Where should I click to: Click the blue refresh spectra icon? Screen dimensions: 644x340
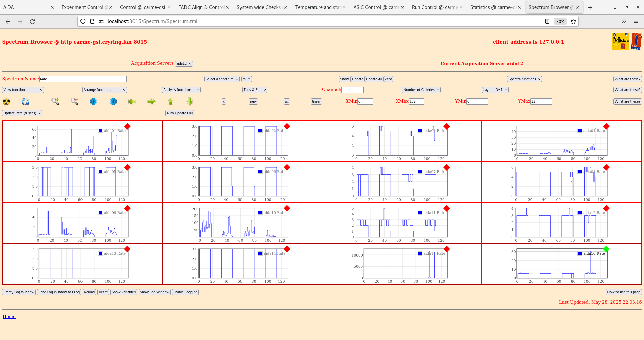coord(25,101)
